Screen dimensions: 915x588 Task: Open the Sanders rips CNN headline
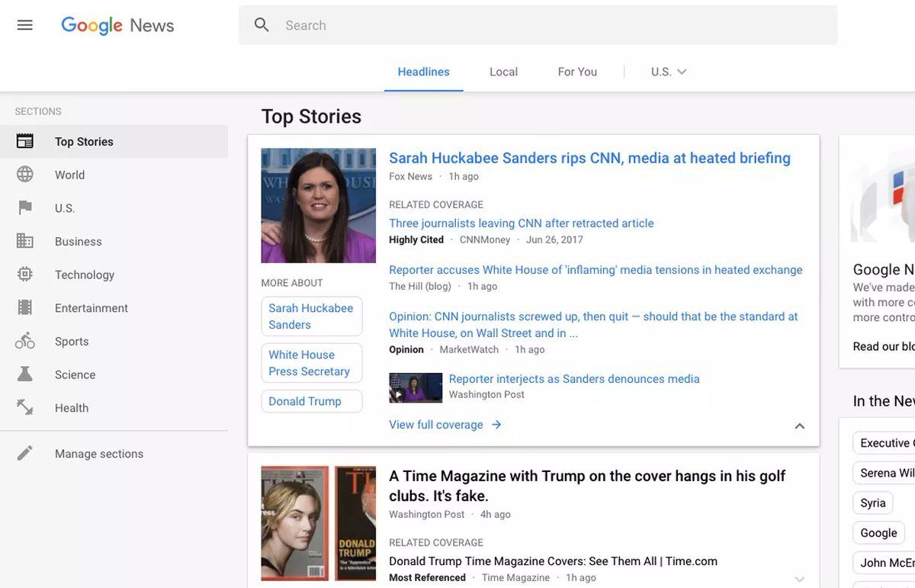(589, 158)
